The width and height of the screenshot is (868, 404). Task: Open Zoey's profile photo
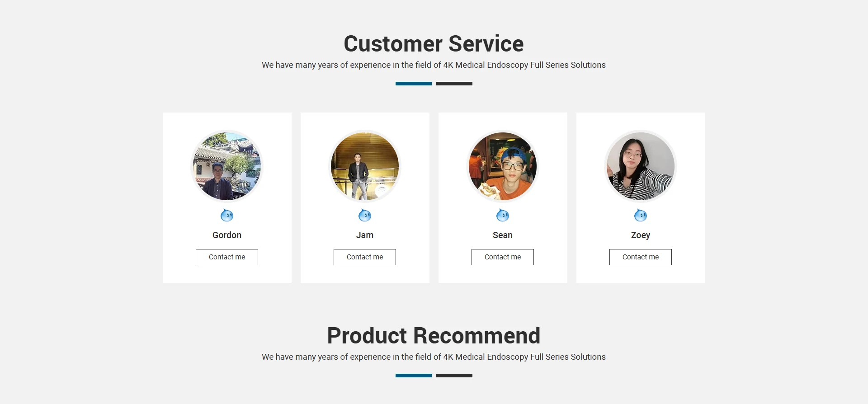coord(641,166)
